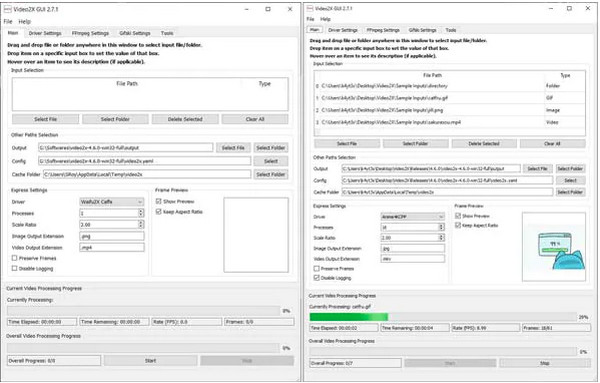Click Output row Select Folder button in left window
The height and width of the screenshot is (383, 600).
coord(271,148)
